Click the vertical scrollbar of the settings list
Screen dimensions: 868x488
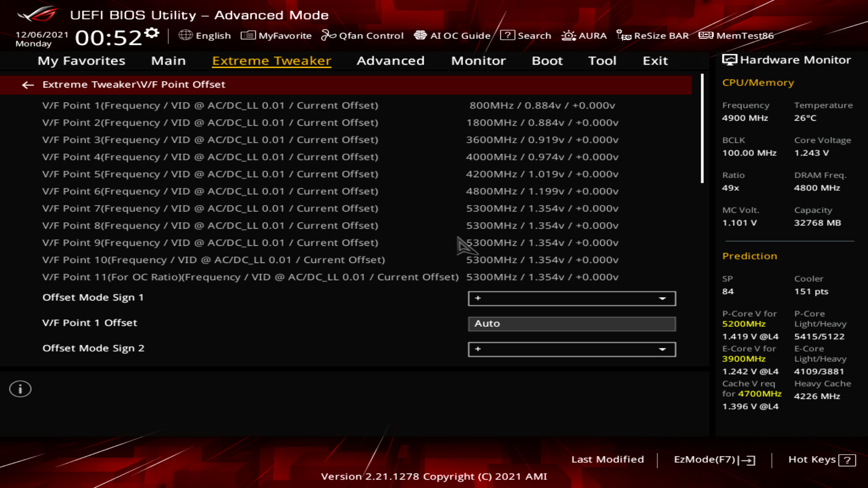[702, 129]
